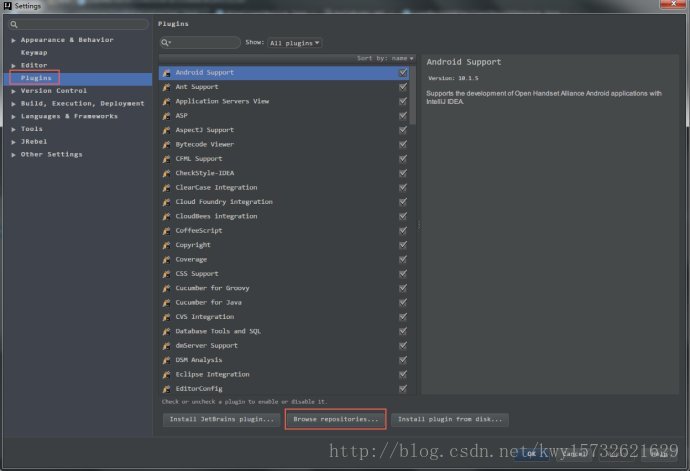Click the AspectJ Support plugin icon
The width and height of the screenshot is (690, 471).
coord(166,131)
